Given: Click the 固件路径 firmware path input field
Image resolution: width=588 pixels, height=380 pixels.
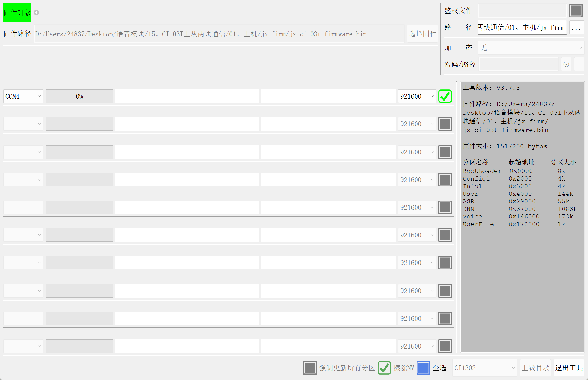Looking at the screenshot, I should [x=217, y=34].
